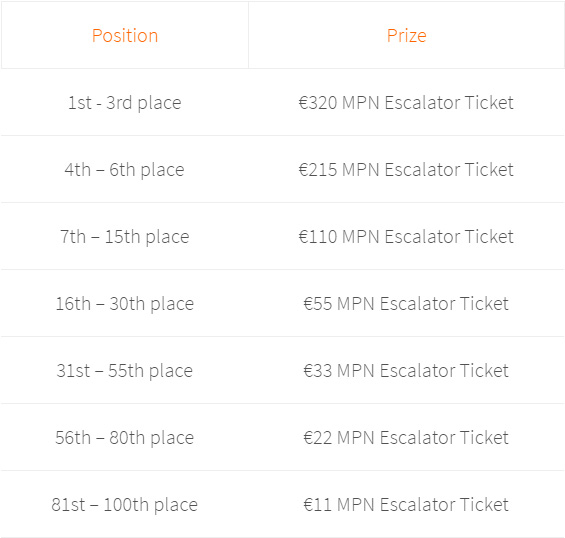Click the word Escalator in €320 row
Image resolution: width=565 pixels, height=538 pixels.
(422, 102)
